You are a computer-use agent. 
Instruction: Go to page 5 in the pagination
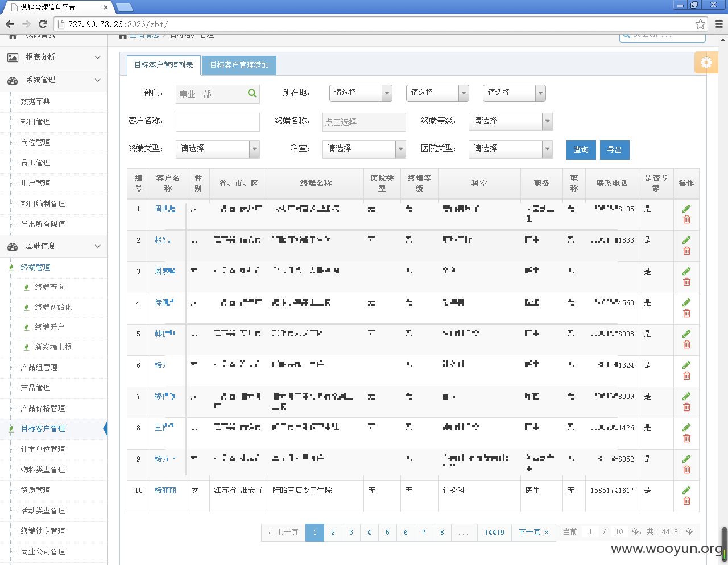pyautogui.click(x=387, y=533)
